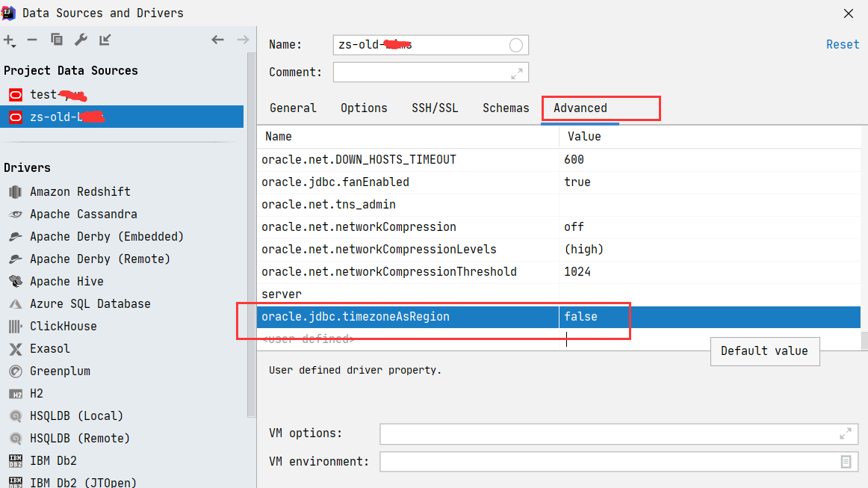Select the Apache Cassandra driver
This screenshot has height=488, width=868.
(83, 214)
